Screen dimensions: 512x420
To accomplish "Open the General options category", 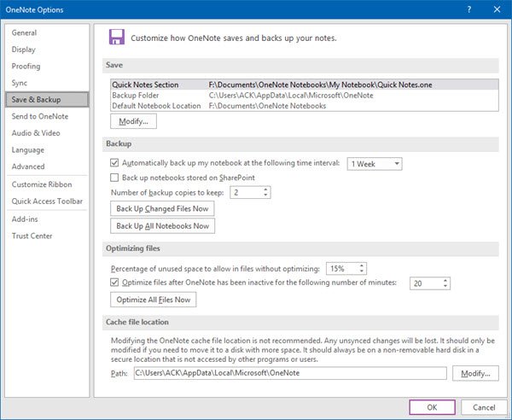I will [25, 32].
